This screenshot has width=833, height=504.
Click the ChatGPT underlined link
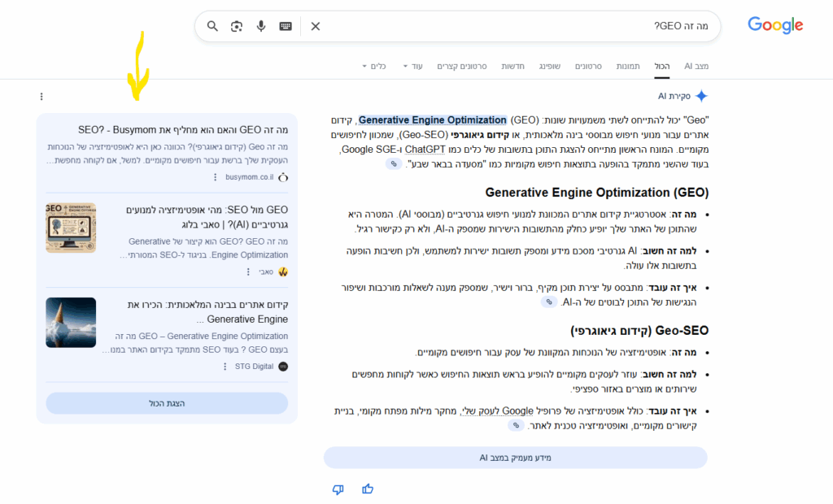point(425,150)
